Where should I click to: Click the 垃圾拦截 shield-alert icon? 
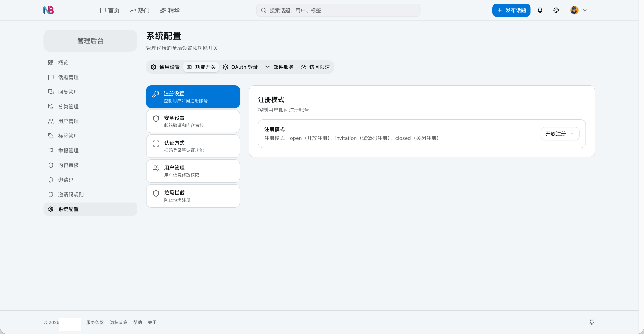pyautogui.click(x=156, y=193)
